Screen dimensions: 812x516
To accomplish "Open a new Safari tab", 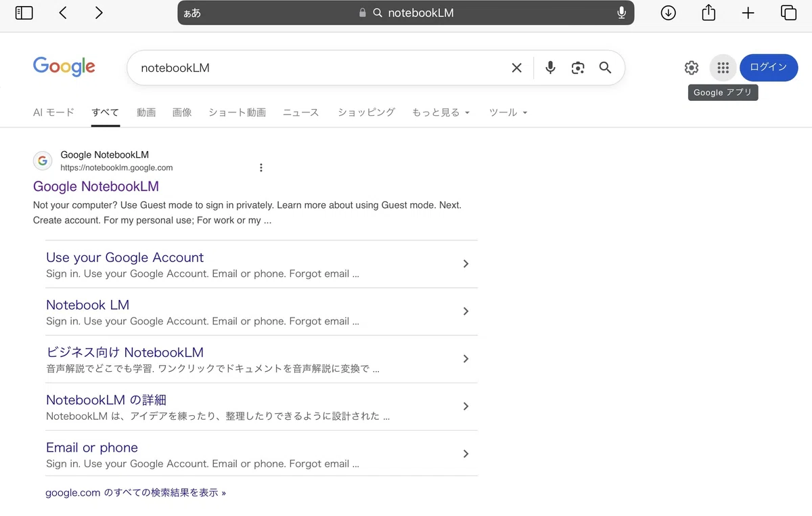I will click(748, 13).
